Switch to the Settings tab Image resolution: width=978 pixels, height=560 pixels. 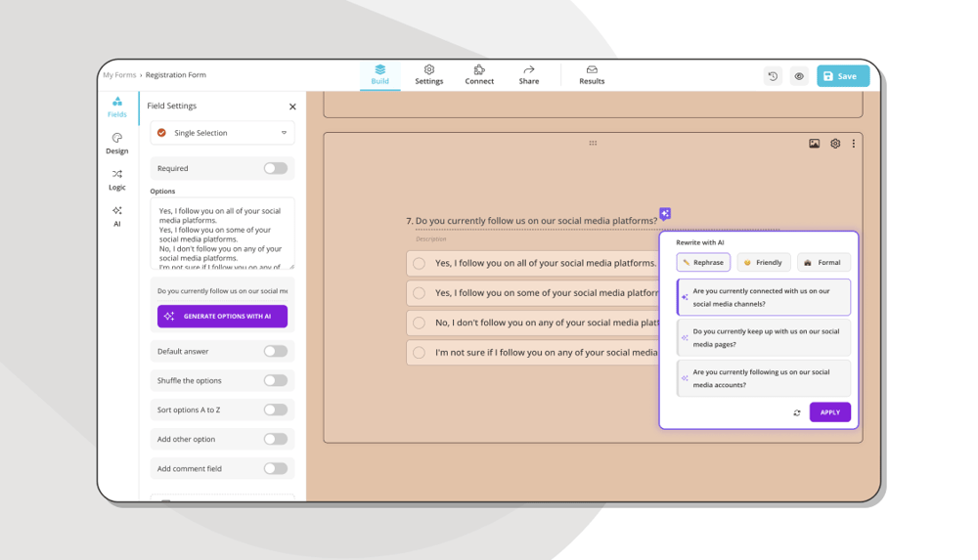[428, 75]
